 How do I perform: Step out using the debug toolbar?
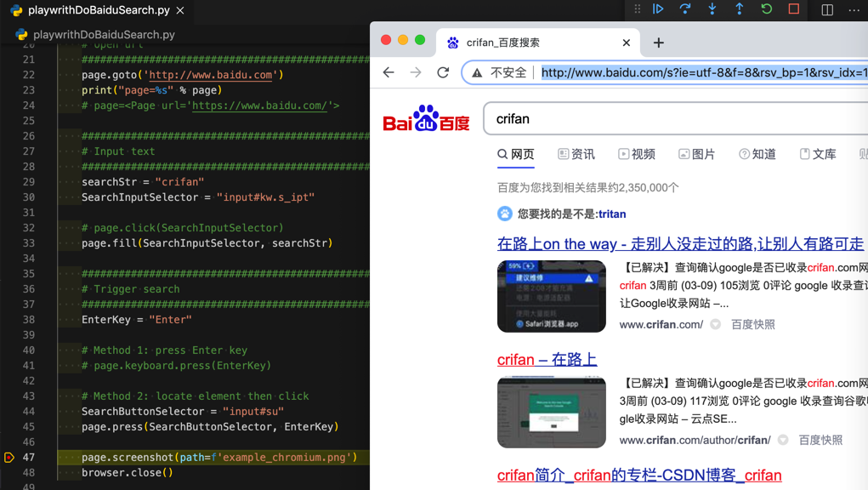tap(739, 9)
